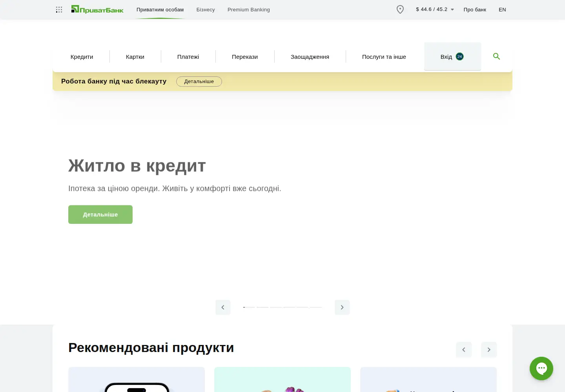Open first recommended product card with phone
The width and height of the screenshot is (565, 392).
click(137, 379)
